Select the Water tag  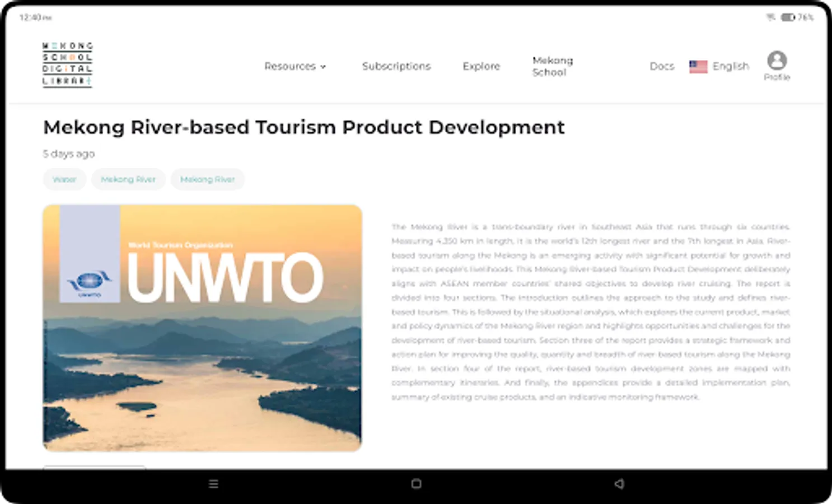[64, 179]
